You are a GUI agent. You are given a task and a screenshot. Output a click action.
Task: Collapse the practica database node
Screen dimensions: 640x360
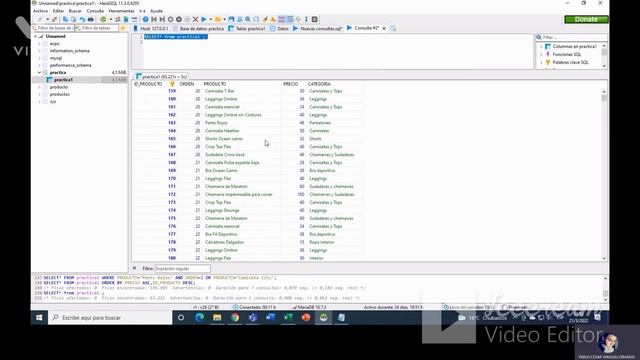tap(40, 72)
